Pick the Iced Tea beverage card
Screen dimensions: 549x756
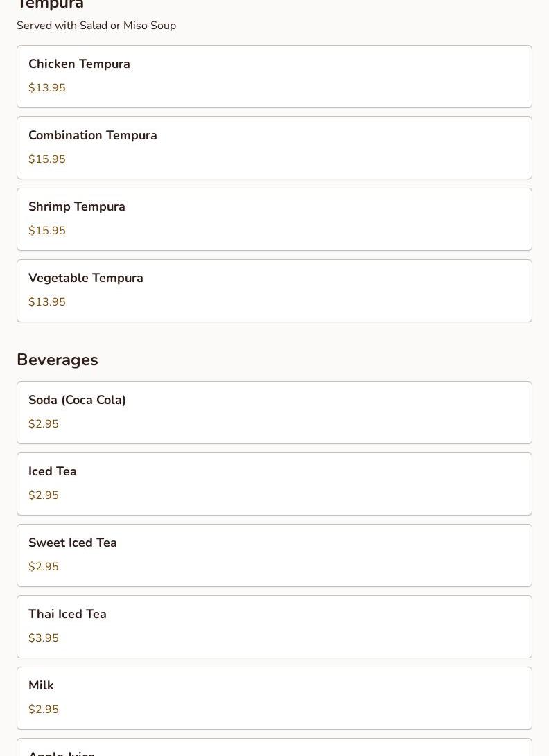(274, 484)
